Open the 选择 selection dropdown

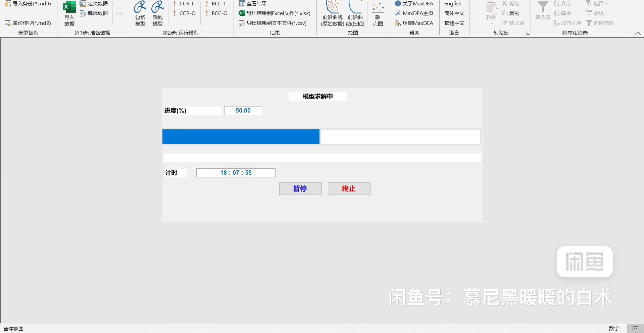(x=597, y=4)
